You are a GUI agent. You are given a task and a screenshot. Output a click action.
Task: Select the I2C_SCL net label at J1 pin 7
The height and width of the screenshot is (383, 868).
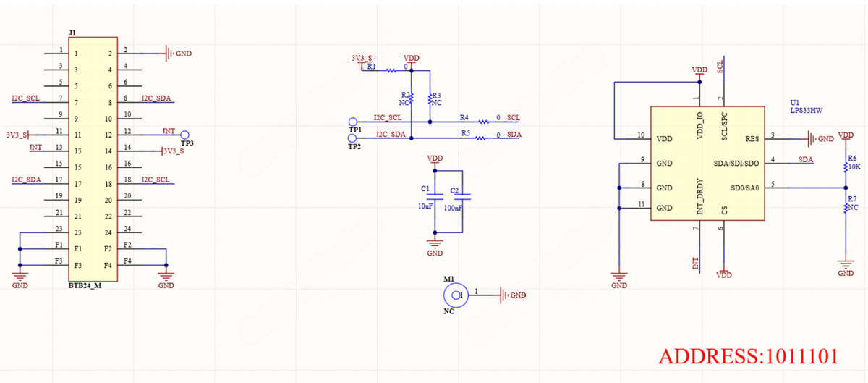coord(26,98)
